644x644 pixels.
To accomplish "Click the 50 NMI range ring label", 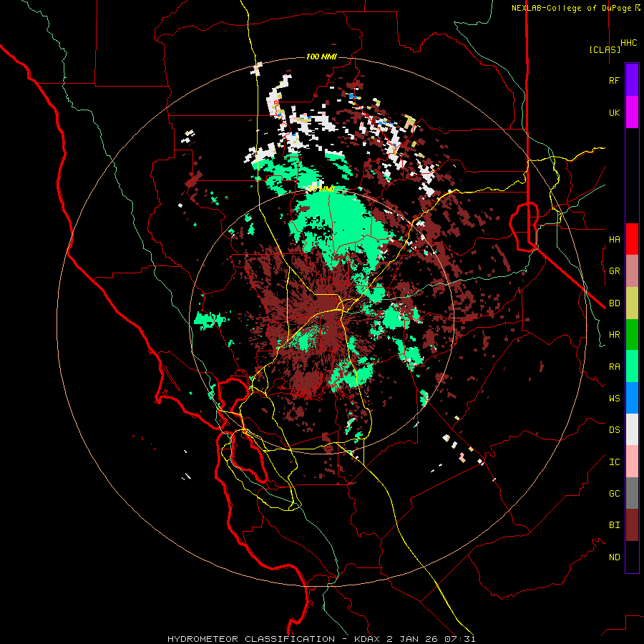I will tap(321, 189).
